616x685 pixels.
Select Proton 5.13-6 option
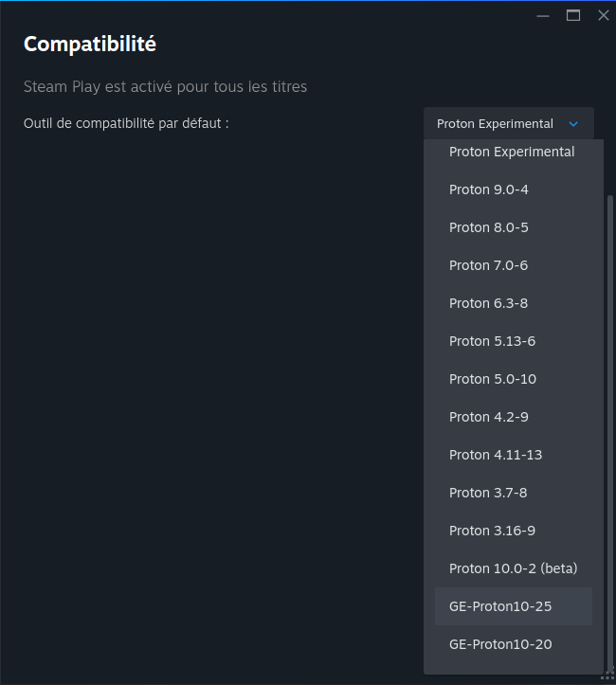tap(512, 341)
